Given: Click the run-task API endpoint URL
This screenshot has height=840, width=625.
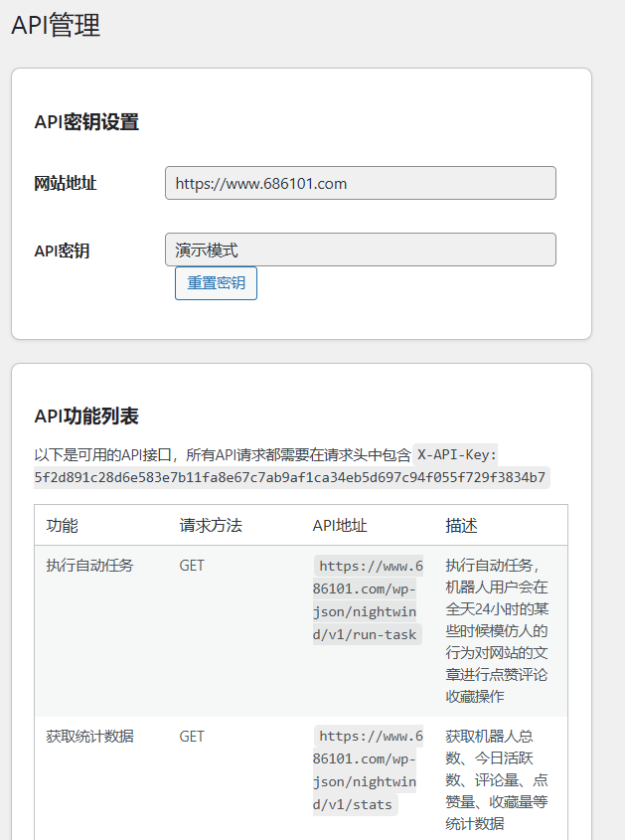Looking at the screenshot, I should click(x=368, y=599).
